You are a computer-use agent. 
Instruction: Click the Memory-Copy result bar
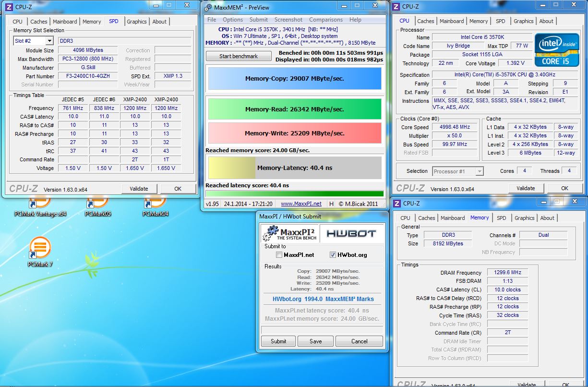[x=294, y=78]
